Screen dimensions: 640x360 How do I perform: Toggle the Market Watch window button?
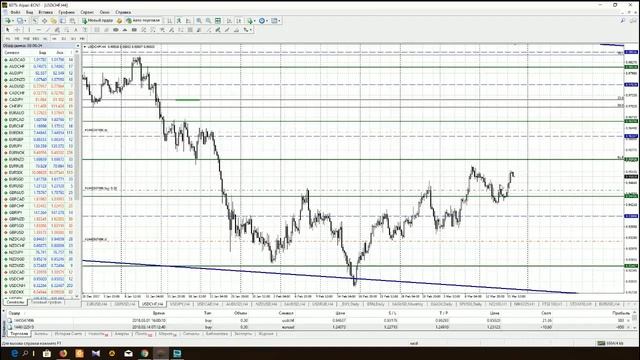tap(35, 20)
